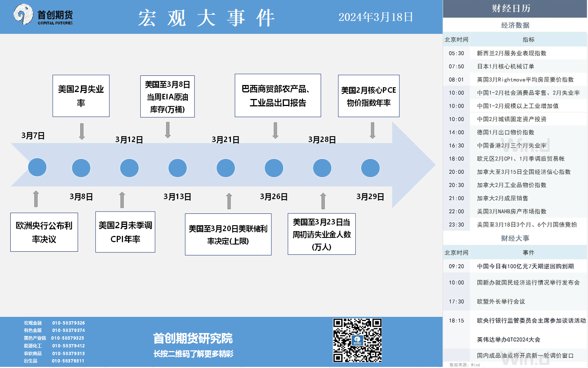Viewport: 588px width, 368px height.
Task: Click the timeline dot above 3月26日
Action: 274,168
